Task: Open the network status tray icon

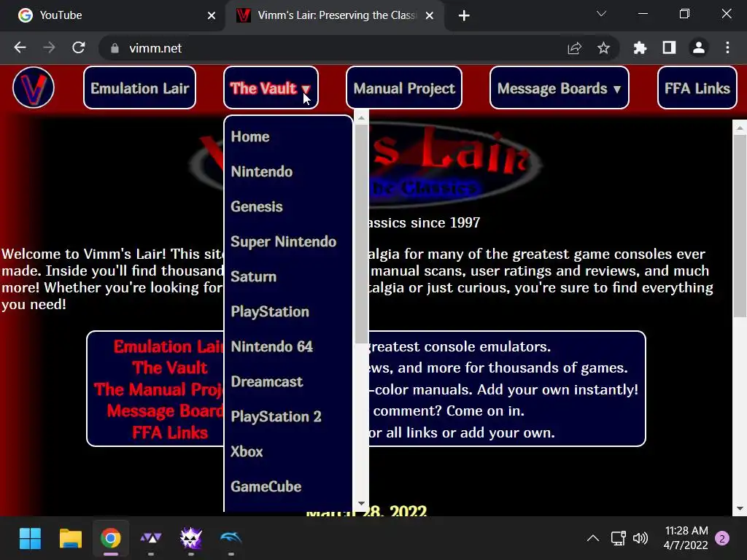Action: (x=619, y=539)
